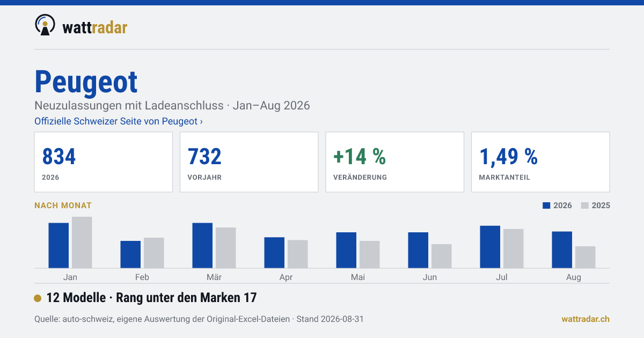Click the grey 2025 bar for Mär

tap(226, 248)
